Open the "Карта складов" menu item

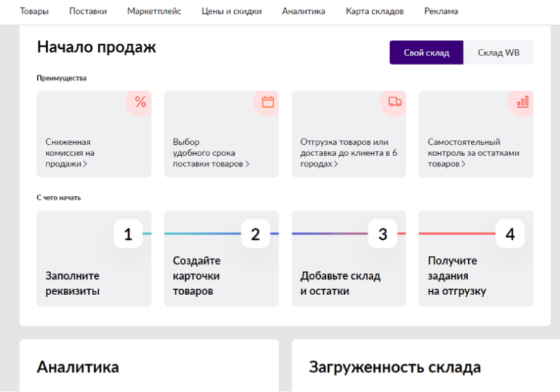375,12
